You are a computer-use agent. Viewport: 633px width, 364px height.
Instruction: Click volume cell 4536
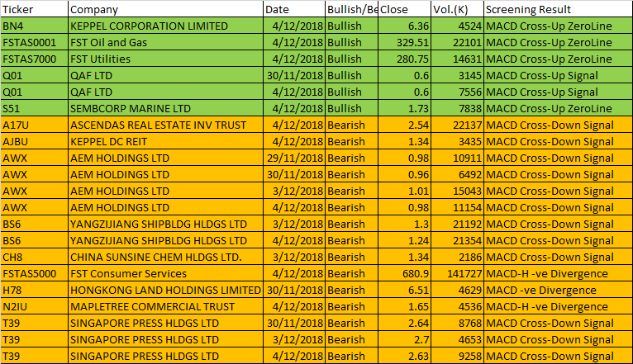coord(457,307)
